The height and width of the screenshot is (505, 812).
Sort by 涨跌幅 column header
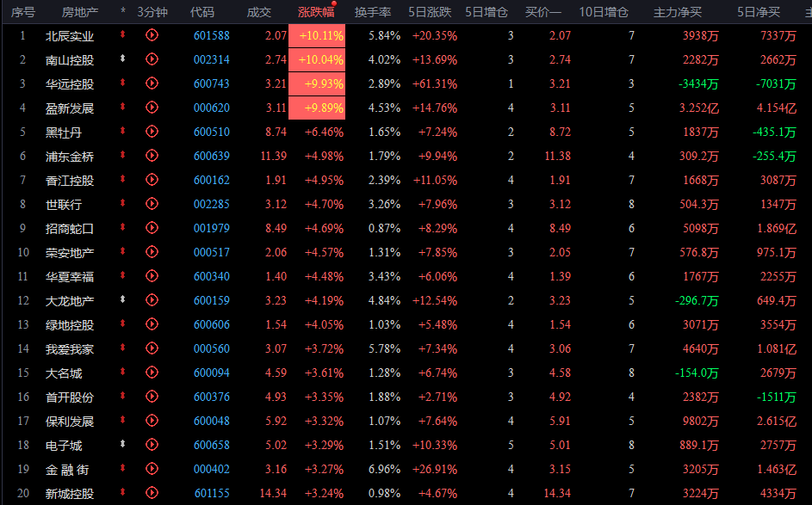click(x=316, y=12)
